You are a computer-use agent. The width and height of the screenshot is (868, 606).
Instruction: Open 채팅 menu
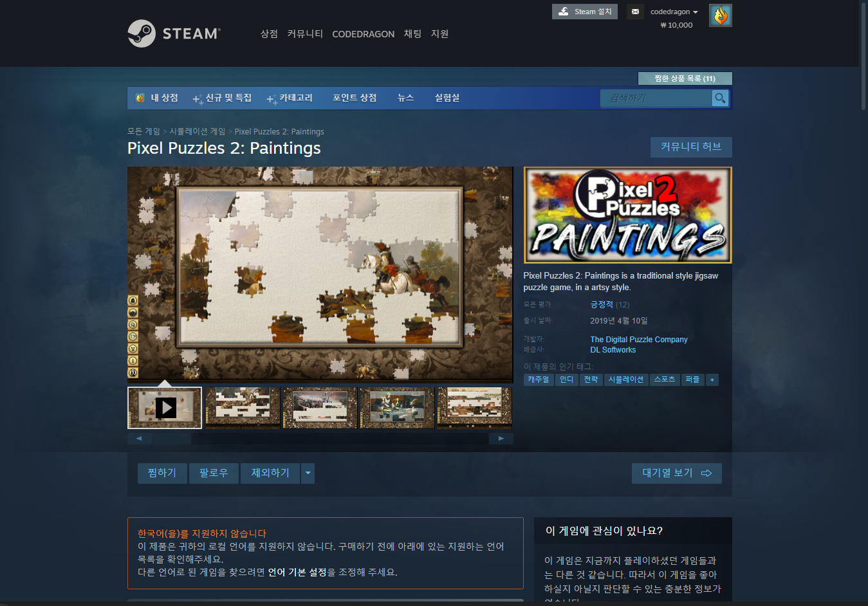pos(412,33)
